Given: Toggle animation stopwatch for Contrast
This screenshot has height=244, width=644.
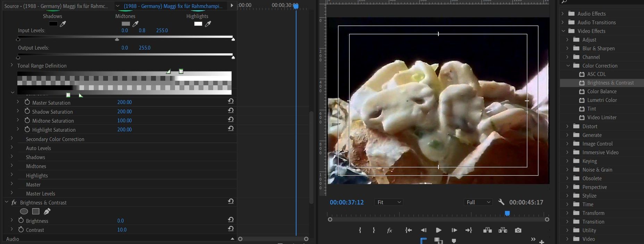Looking at the screenshot, I should pyautogui.click(x=21, y=229).
